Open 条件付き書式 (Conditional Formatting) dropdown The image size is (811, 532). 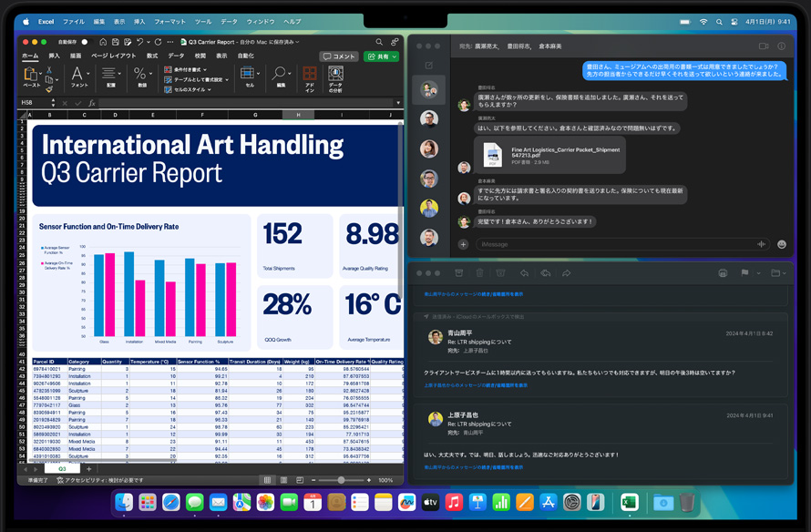click(x=186, y=69)
